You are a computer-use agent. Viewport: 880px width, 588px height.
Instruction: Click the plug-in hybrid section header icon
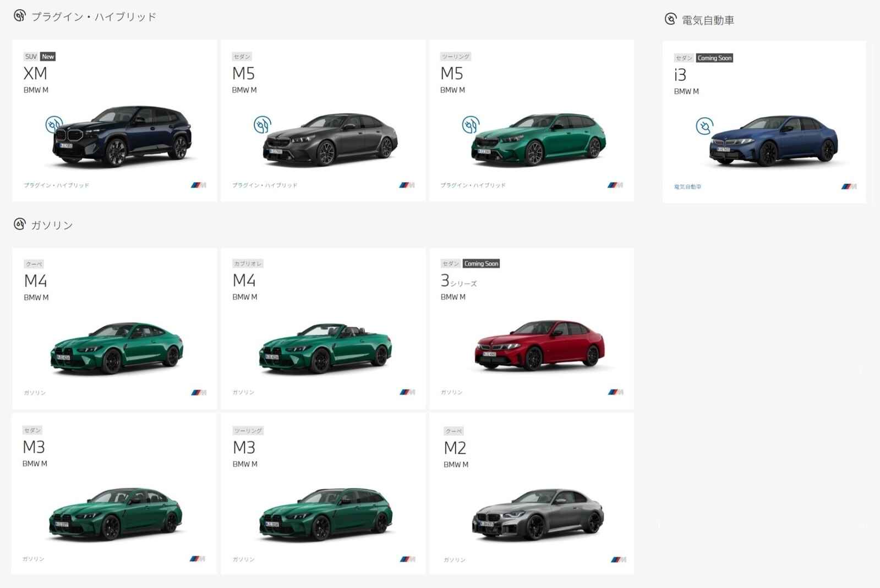pyautogui.click(x=20, y=15)
